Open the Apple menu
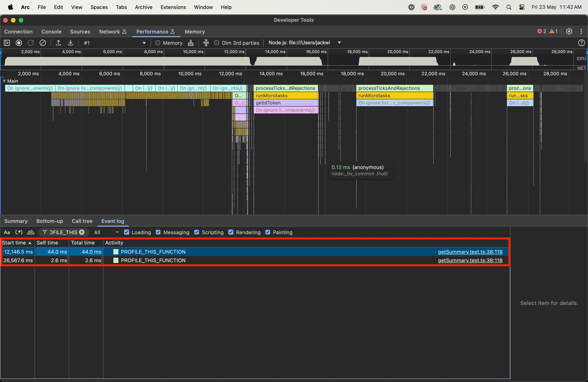The height and width of the screenshot is (382, 588). [10, 7]
